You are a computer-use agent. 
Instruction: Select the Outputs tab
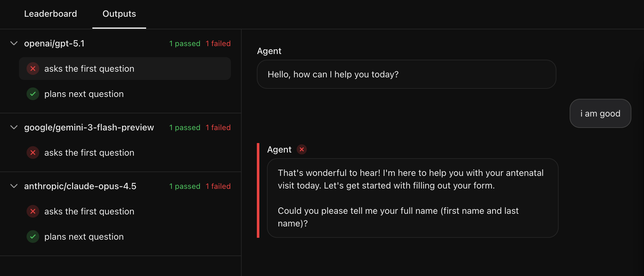pos(119,14)
